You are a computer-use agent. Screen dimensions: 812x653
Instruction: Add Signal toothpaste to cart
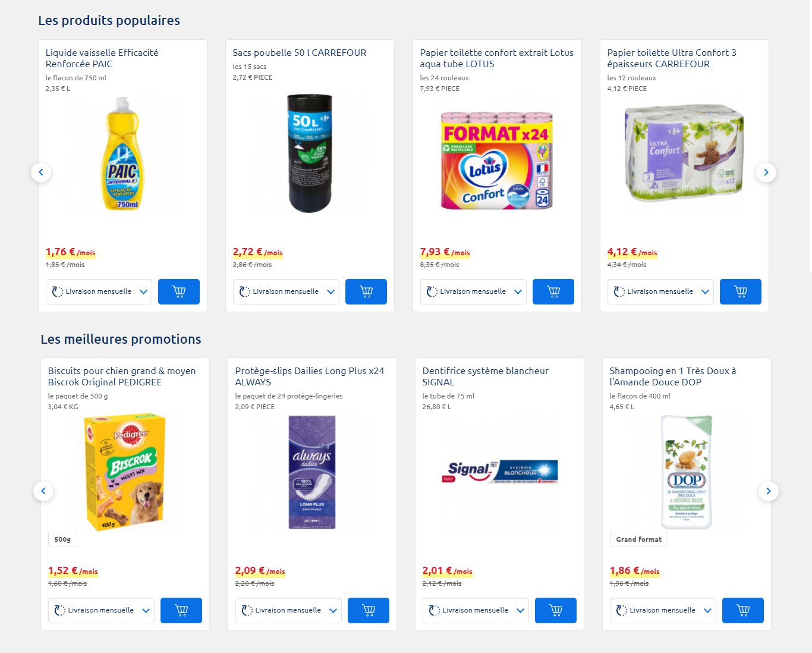(x=555, y=610)
